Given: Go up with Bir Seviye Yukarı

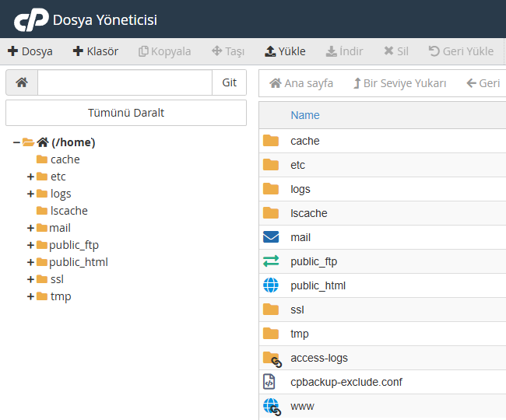Looking at the screenshot, I should [x=399, y=83].
